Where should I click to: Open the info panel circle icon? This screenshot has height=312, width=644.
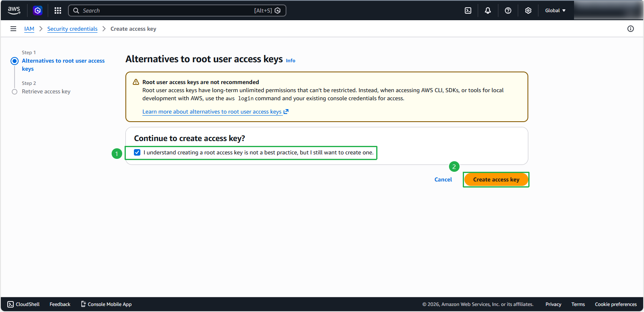click(x=631, y=29)
